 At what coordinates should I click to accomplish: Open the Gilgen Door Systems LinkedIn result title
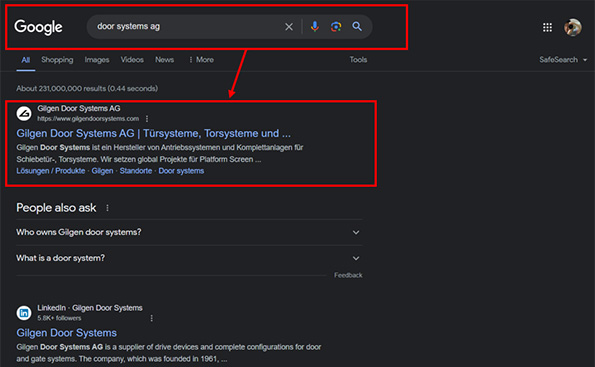coord(66,333)
